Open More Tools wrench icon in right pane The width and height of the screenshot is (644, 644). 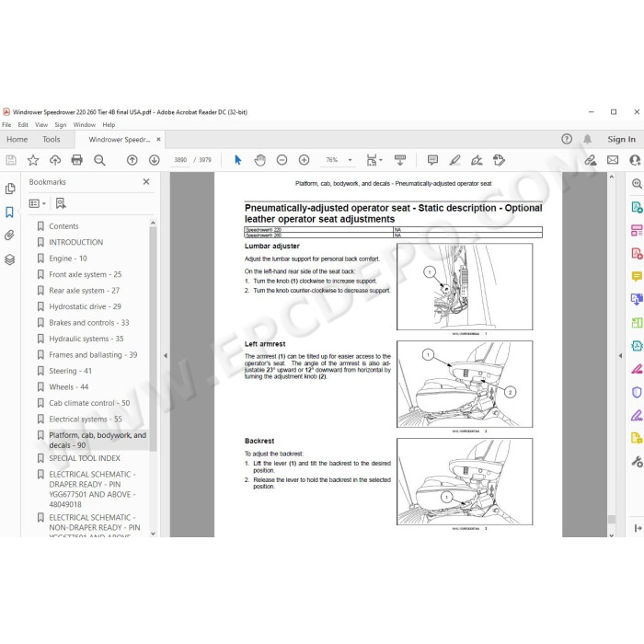click(x=637, y=462)
